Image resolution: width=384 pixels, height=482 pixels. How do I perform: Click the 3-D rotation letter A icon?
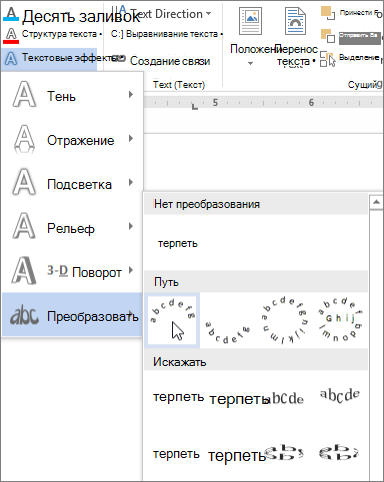tap(24, 270)
